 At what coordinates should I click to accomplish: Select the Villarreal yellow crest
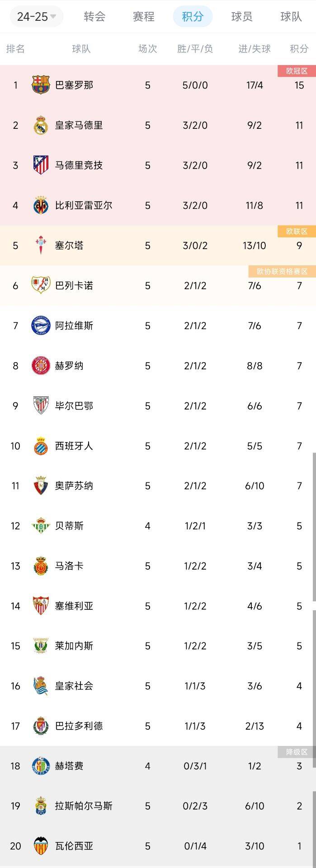coord(41,205)
